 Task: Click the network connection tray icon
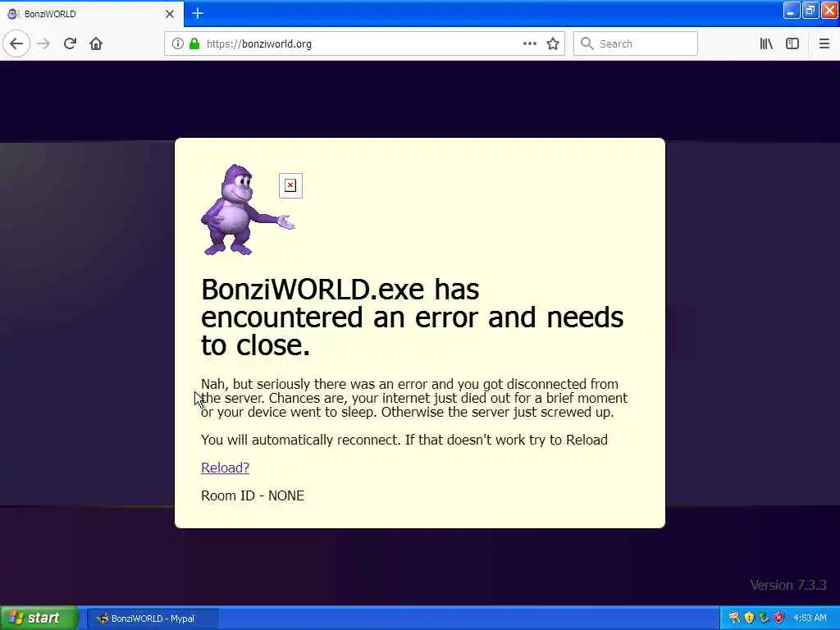click(764, 618)
